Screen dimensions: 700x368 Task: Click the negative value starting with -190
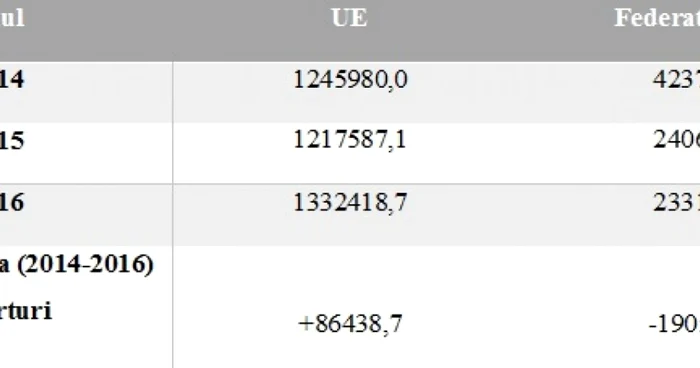pos(674,324)
